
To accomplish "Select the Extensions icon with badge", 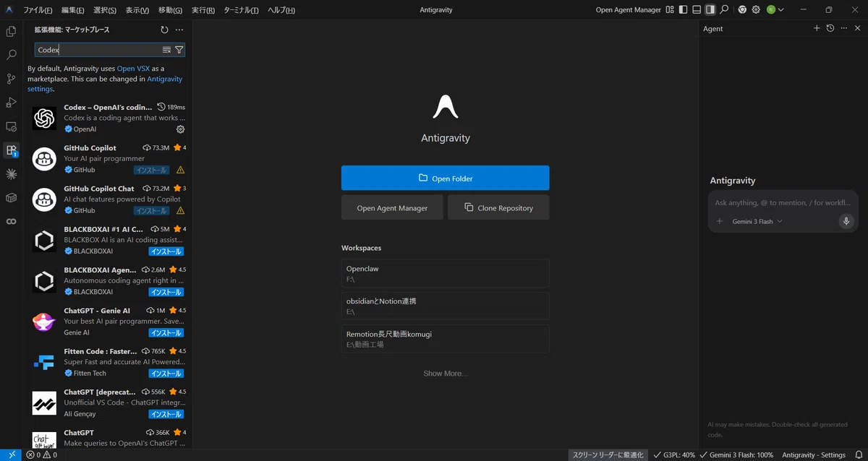I will click(x=11, y=150).
